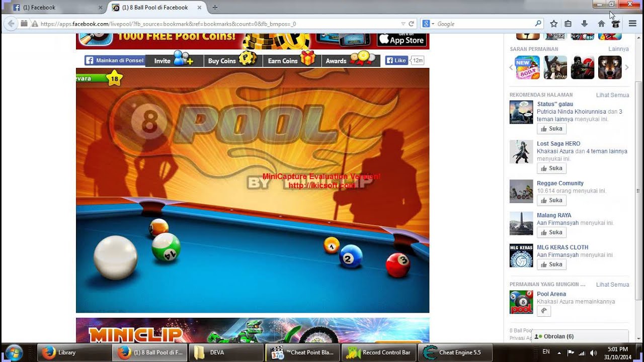
Task: Click Suka for Reggae Comunity
Action: pos(551,200)
